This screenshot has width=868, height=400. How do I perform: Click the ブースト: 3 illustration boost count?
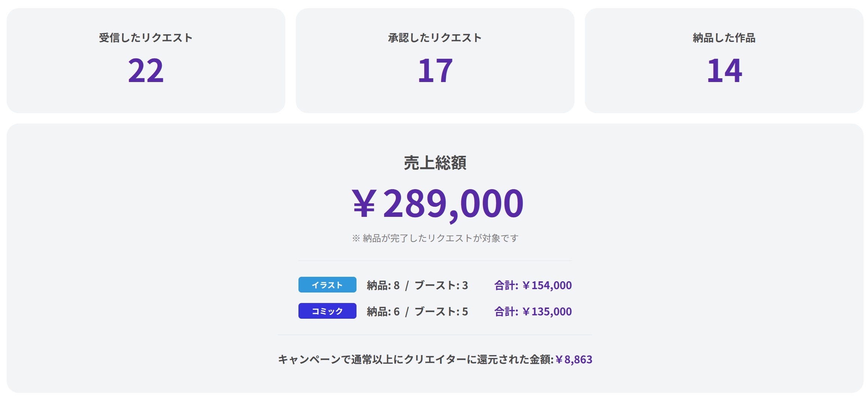[x=441, y=285]
